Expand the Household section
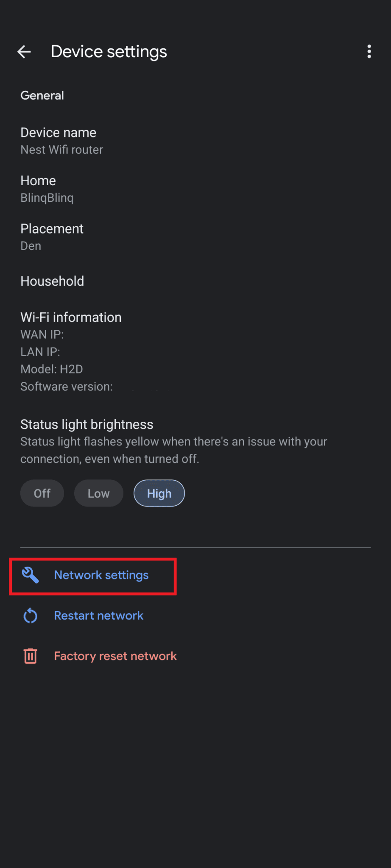Viewport: 391px width, 868px height. [52, 281]
